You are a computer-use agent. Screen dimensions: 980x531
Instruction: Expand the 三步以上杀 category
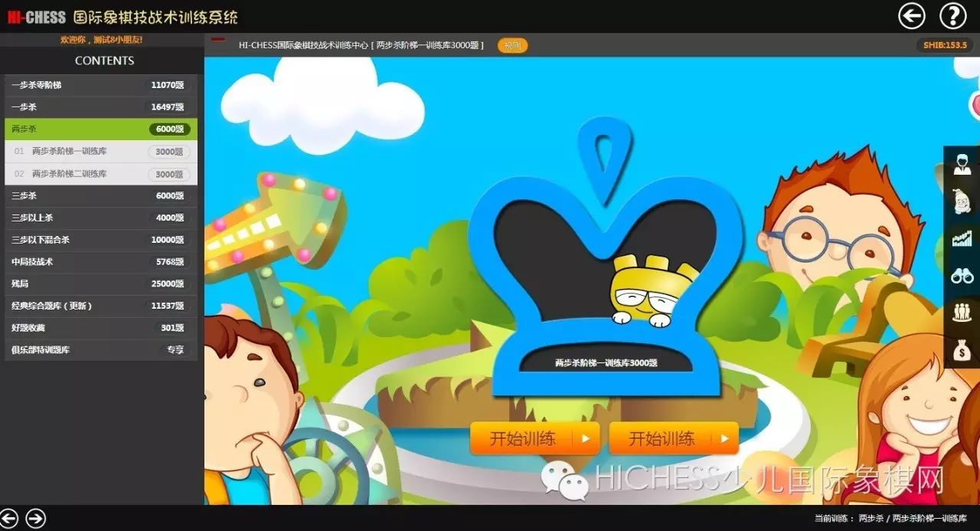click(x=100, y=218)
